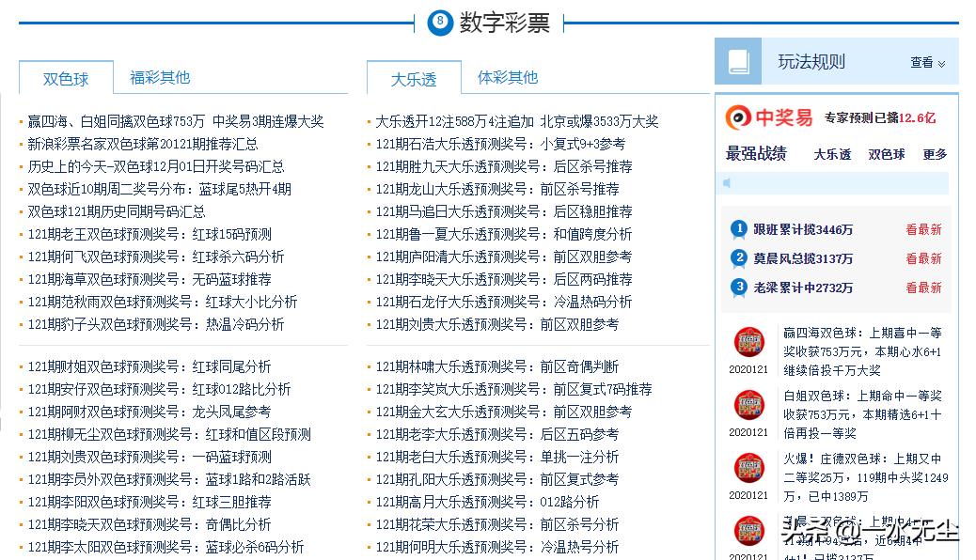Image resolution: width=976 pixels, height=560 pixels.
Task: Open thumbnail beside 白姐双色球 article
Action: 748,405
